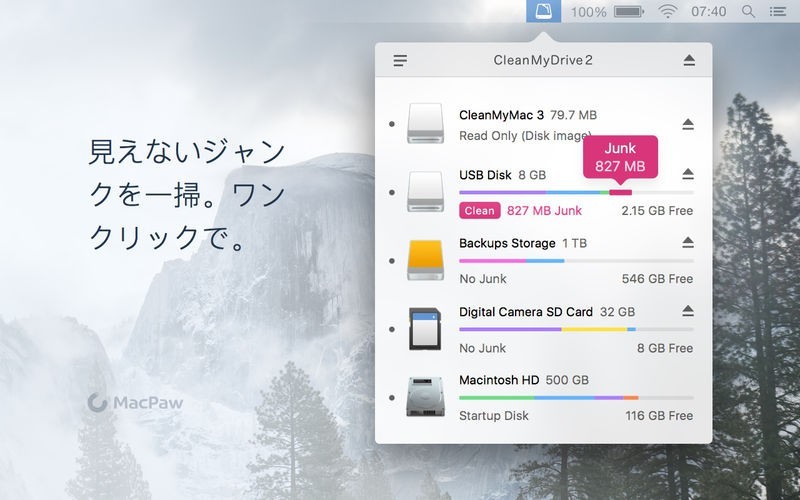This screenshot has height=500, width=800.
Task: Eject all drives using header eject icon
Action: [x=689, y=61]
